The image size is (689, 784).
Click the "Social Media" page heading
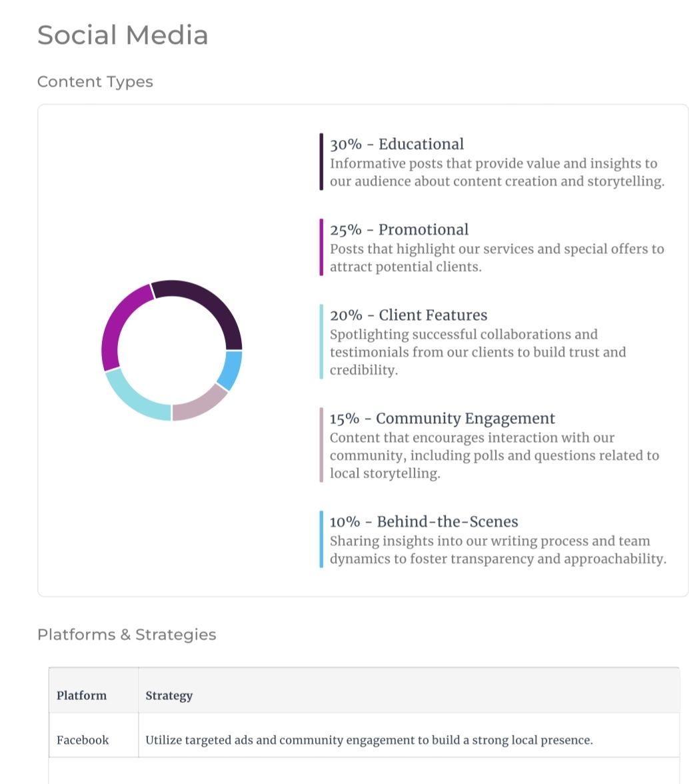(123, 35)
